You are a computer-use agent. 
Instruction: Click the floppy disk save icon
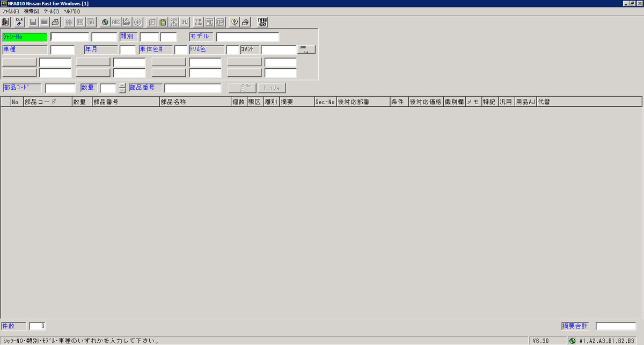33,22
